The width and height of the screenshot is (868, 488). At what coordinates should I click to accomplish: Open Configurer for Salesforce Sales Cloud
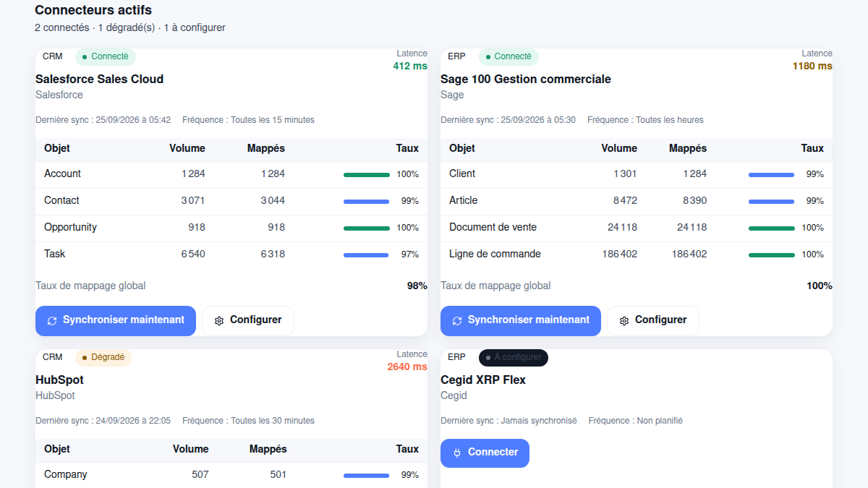pyautogui.click(x=248, y=320)
